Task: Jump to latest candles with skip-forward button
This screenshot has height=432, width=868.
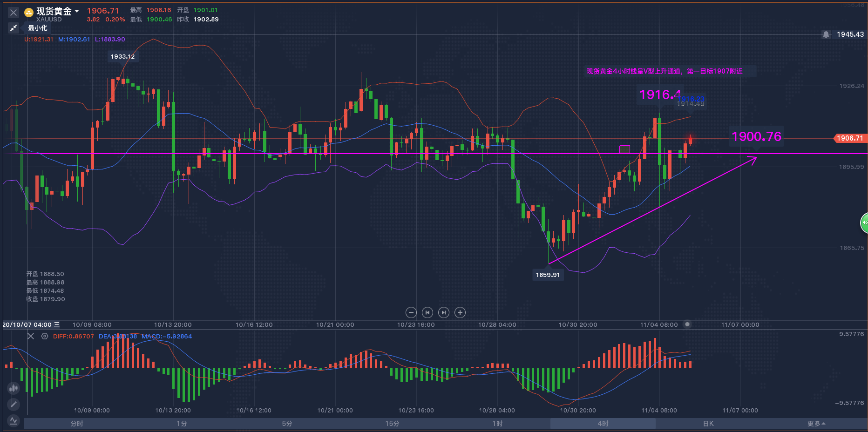Action: [444, 312]
